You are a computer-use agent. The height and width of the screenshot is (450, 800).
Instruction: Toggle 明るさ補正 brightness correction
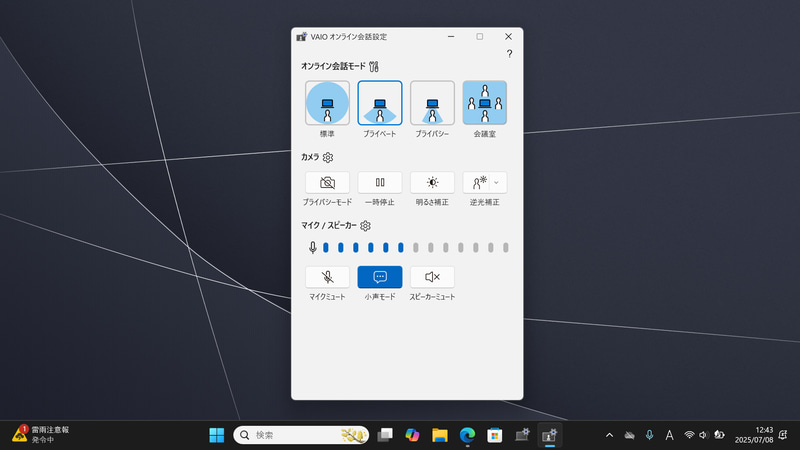[x=432, y=183]
